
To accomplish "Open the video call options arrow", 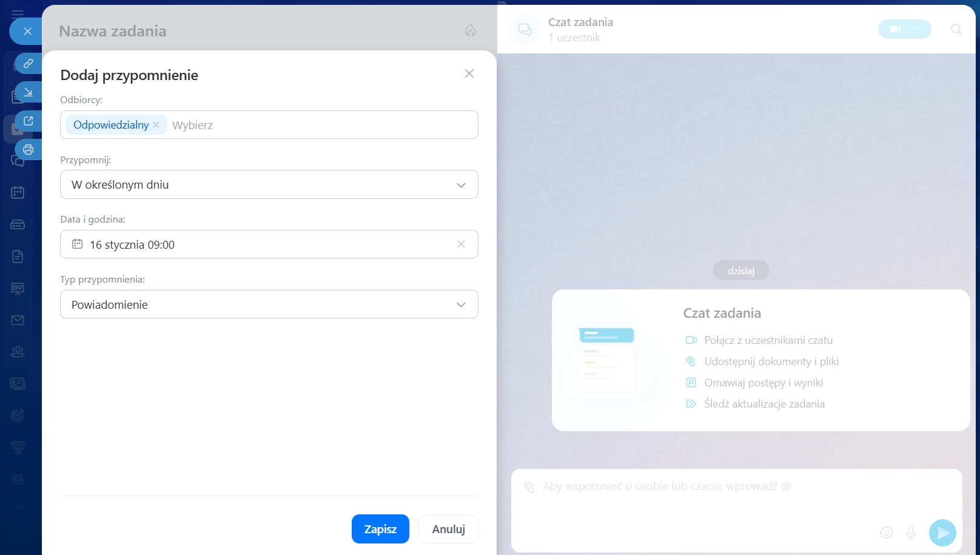I will click(919, 29).
